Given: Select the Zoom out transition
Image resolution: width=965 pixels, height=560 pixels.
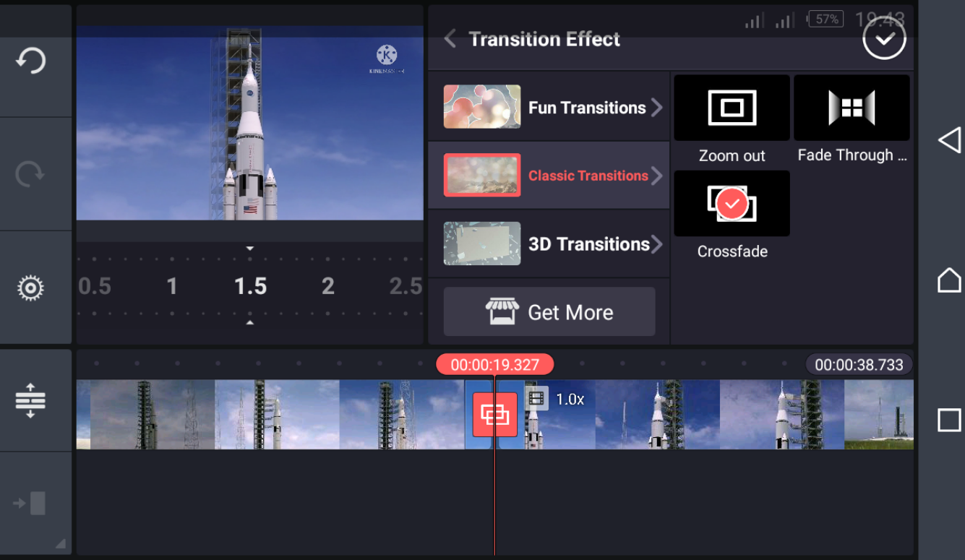Looking at the screenshot, I should 731,107.
